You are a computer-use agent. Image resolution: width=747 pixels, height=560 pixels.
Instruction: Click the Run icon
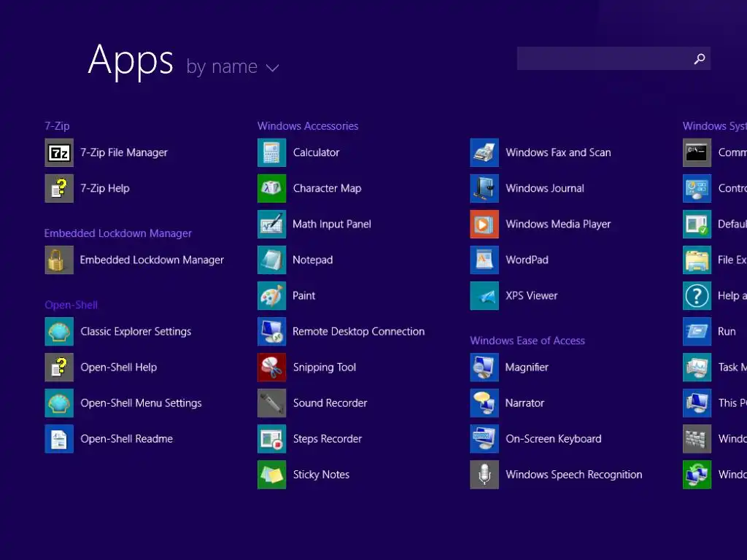click(697, 332)
